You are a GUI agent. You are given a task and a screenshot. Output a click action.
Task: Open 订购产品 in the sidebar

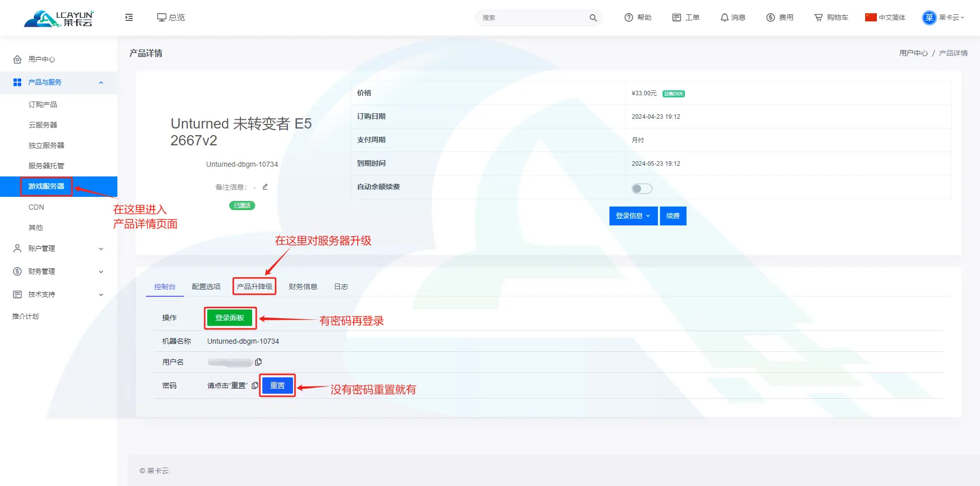point(43,105)
